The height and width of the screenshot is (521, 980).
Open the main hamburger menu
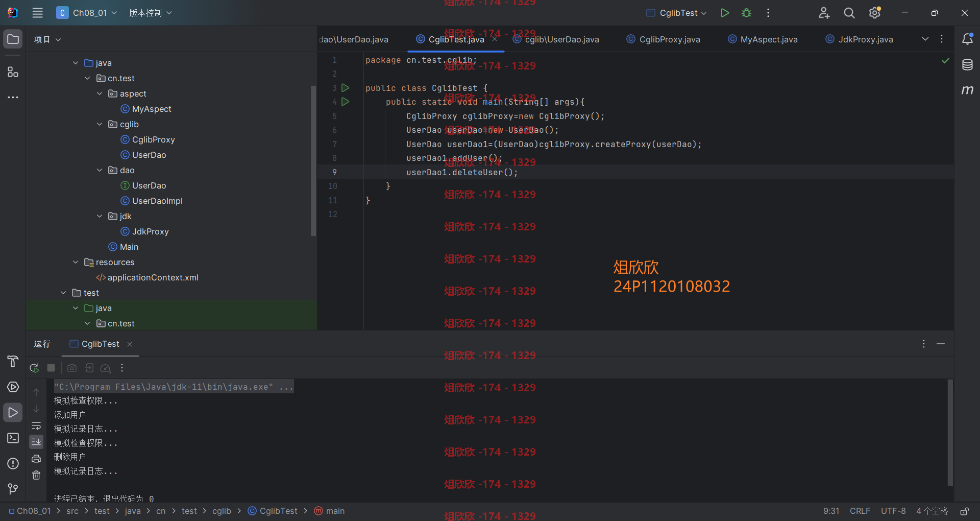click(x=37, y=13)
